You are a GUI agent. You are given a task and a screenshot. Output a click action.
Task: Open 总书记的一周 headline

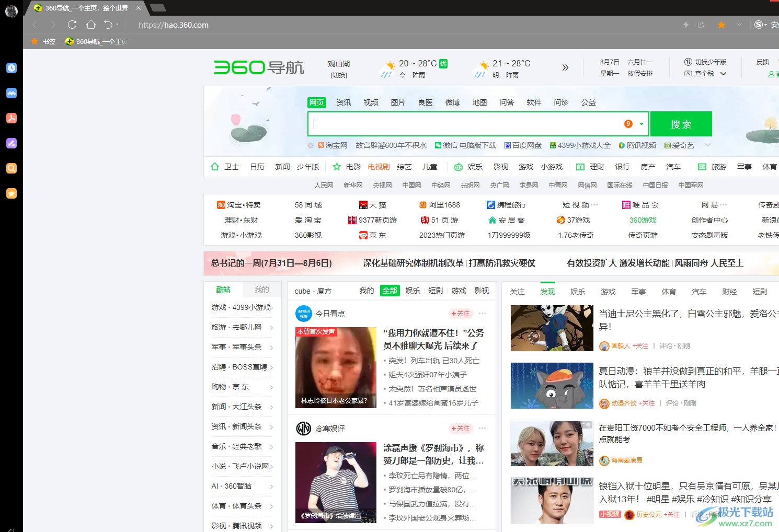tap(271, 263)
